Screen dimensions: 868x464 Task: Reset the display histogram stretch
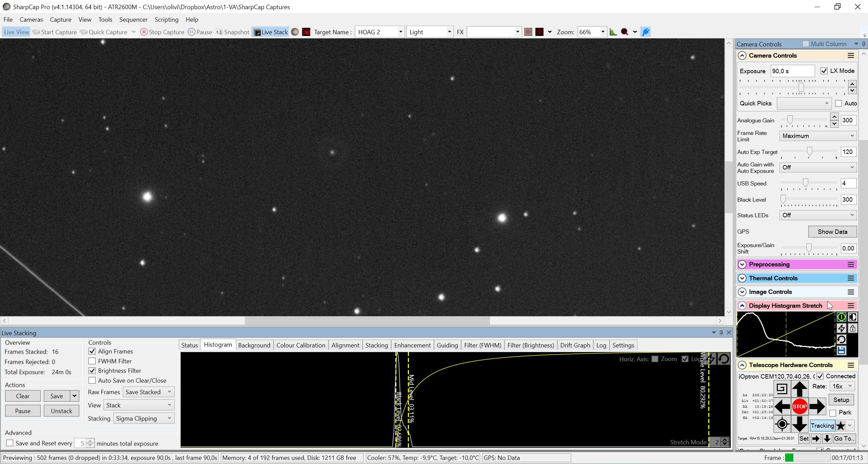tap(841, 339)
